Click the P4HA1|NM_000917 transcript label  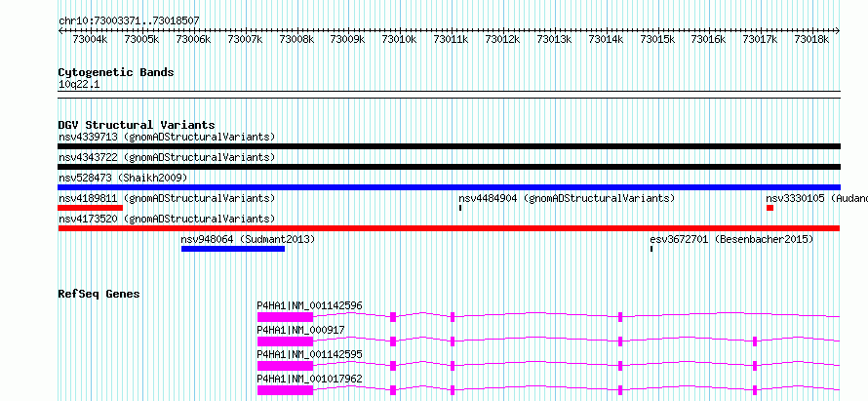tap(300, 330)
